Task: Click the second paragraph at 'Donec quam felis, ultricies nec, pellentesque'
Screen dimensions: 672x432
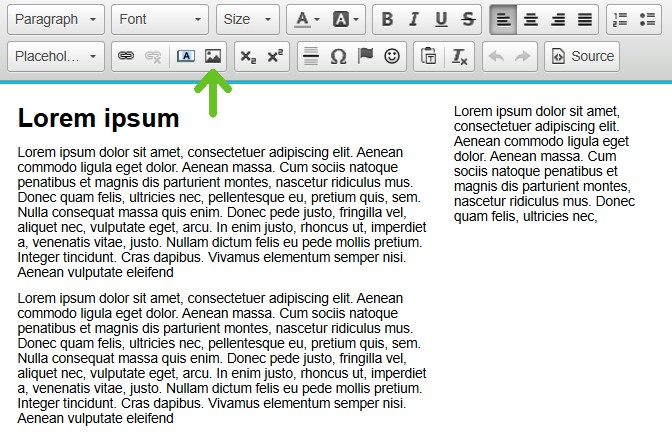Action: coord(219,343)
